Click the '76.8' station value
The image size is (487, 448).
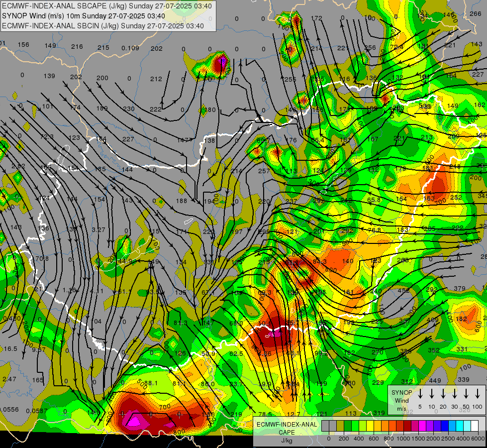pyautogui.click(x=374, y=230)
